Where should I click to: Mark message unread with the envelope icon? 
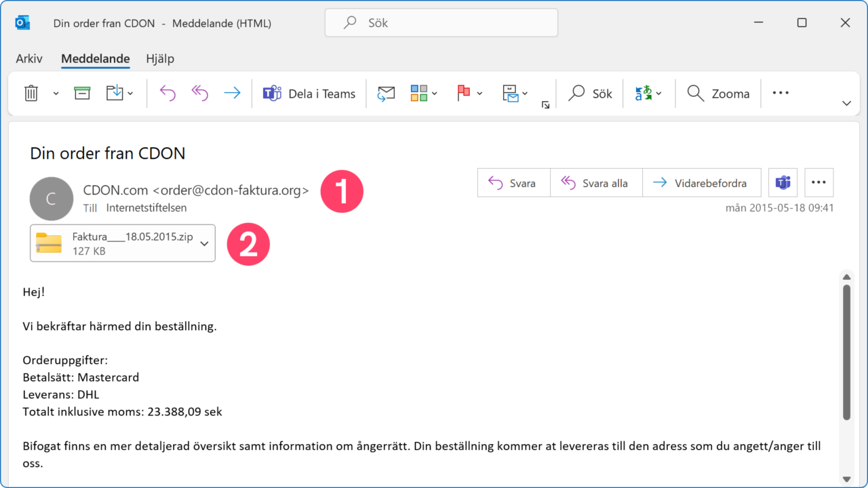tap(387, 94)
